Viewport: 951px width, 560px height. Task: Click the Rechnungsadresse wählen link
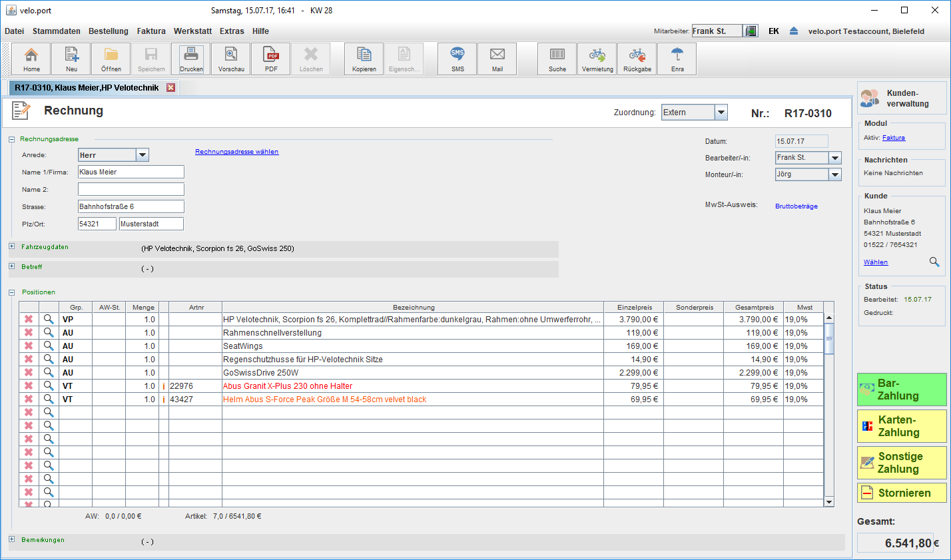236,152
